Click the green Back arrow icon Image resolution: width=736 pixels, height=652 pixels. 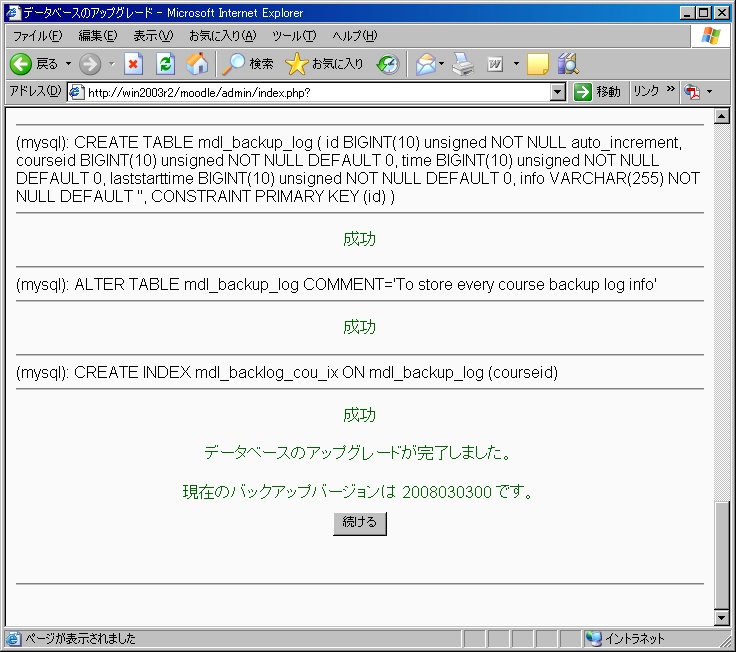(21, 64)
